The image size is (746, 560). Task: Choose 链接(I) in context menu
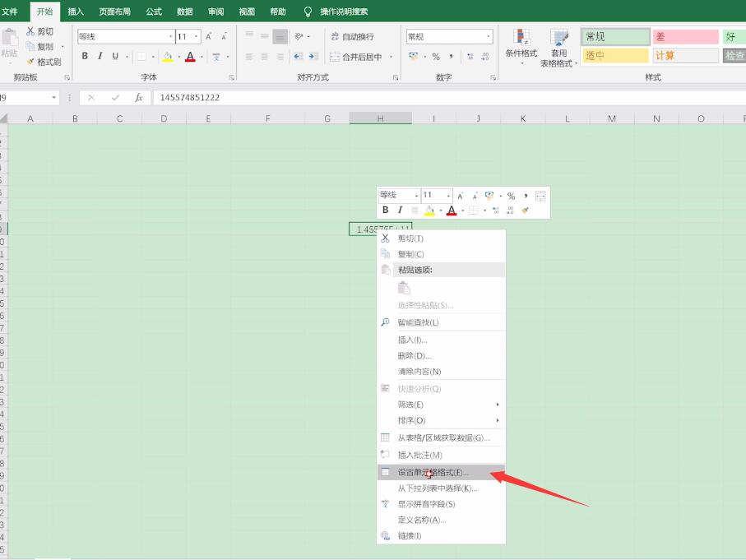441,535
